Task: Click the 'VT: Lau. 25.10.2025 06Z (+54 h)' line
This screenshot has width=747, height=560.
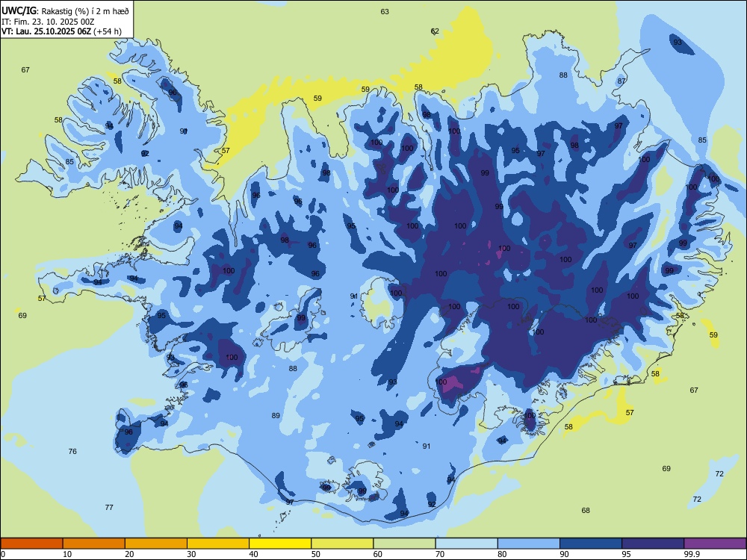Action: tap(61, 31)
